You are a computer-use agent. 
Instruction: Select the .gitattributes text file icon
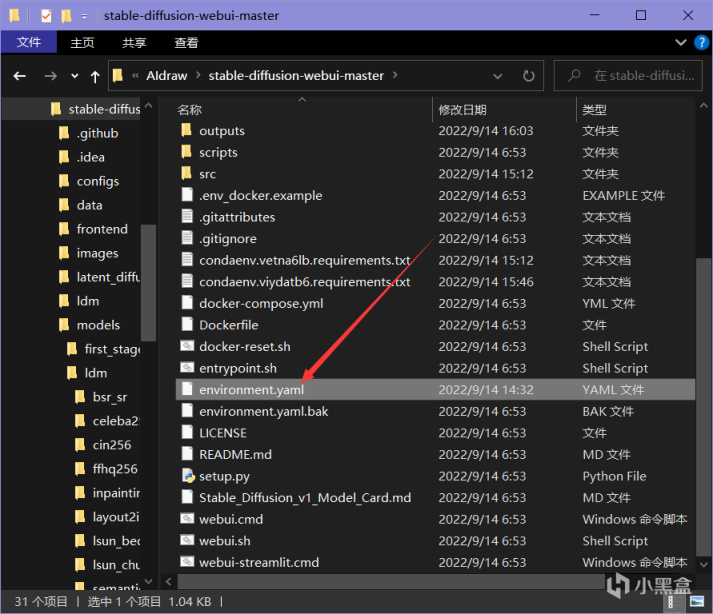pyautogui.click(x=187, y=216)
